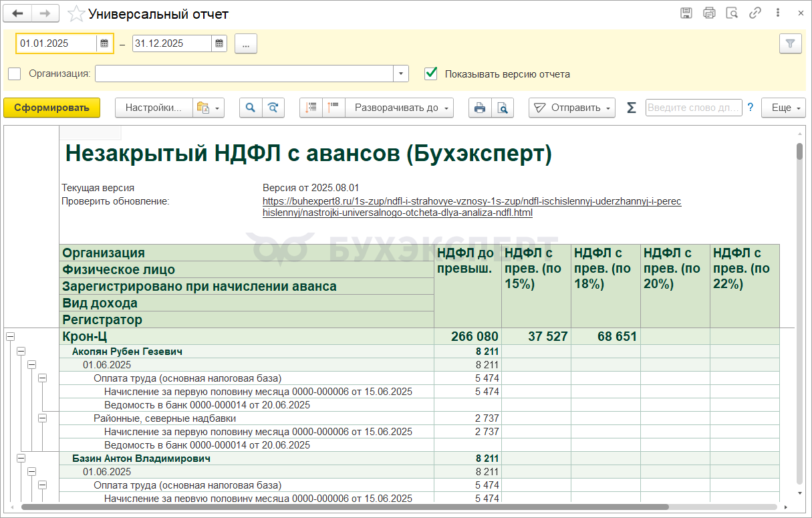Screen dimensions: 812x518
Task: Open the Отправить dropdown
Action: 572,108
